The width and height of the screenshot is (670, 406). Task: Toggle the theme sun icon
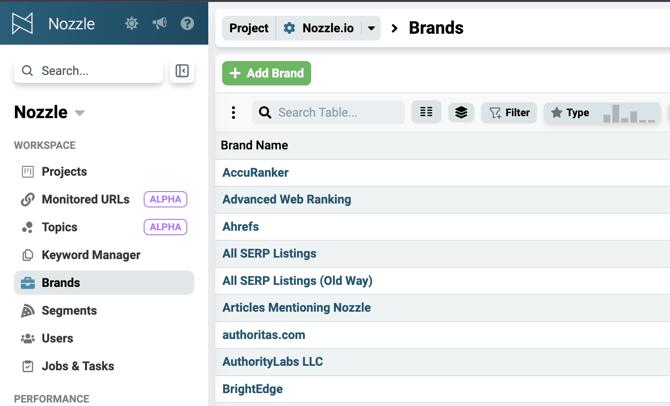131,23
